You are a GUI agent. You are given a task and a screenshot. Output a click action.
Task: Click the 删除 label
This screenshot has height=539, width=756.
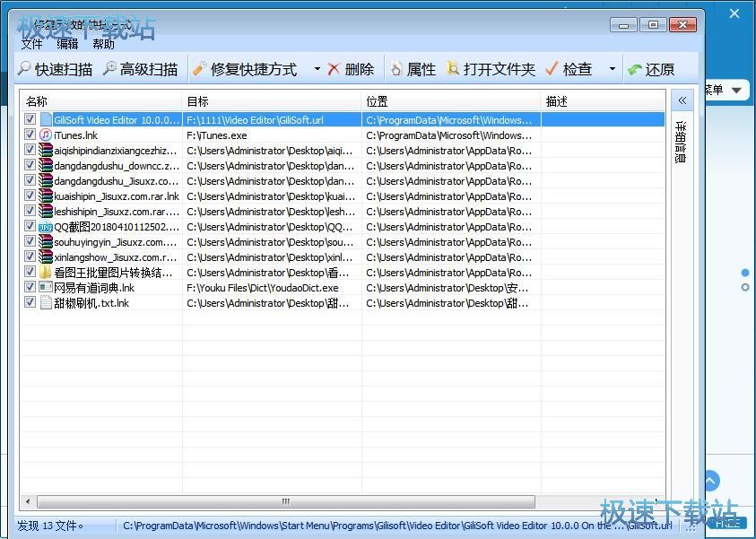click(360, 69)
